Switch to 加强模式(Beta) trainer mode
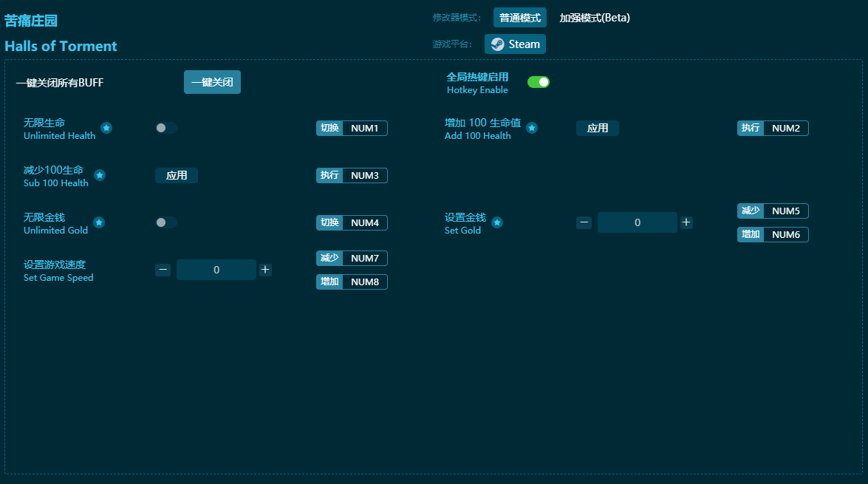 click(595, 18)
